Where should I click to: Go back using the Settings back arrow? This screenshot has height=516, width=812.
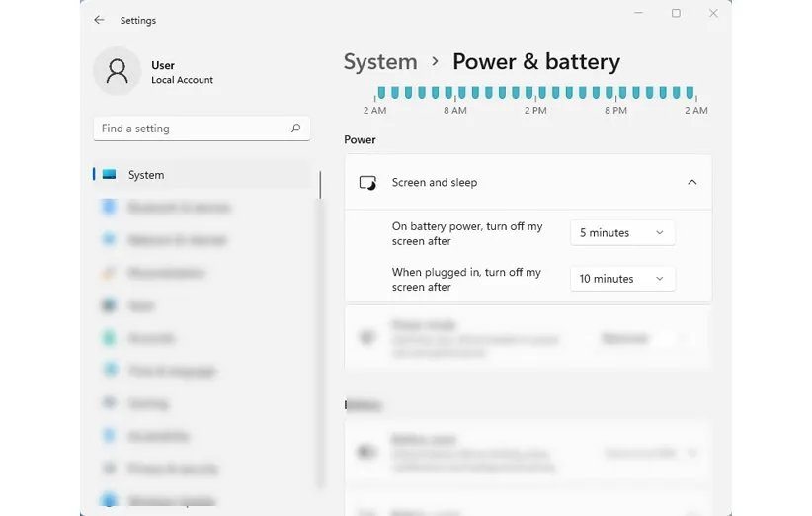[x=99, y=20]
